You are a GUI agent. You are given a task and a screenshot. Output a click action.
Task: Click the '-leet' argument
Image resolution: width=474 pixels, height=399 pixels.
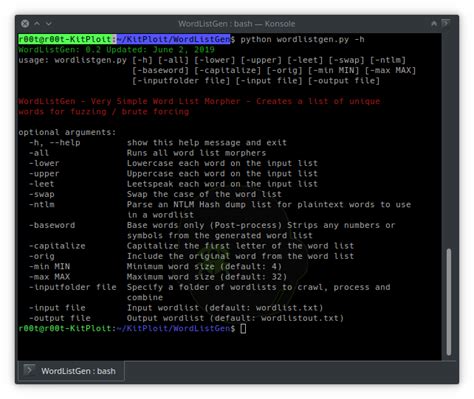click(x=41, y=184)
